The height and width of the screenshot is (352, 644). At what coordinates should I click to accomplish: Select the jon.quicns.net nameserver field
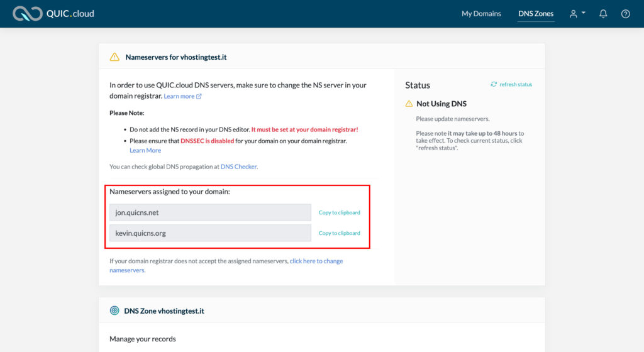(210, 212)
